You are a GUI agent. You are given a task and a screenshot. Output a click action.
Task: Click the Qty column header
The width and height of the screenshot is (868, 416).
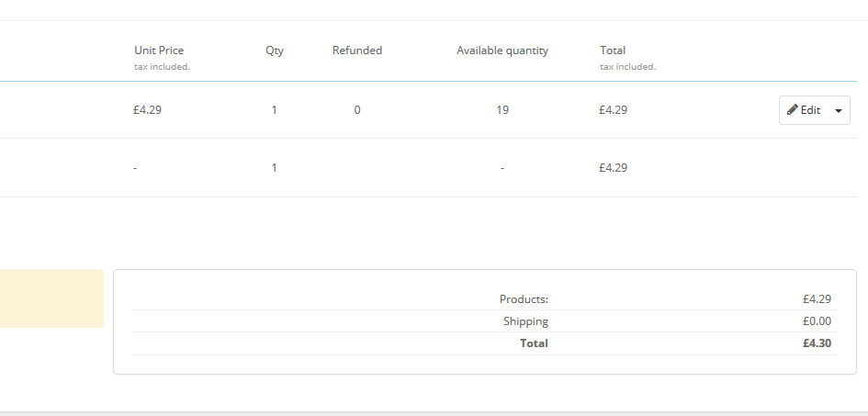275,51
